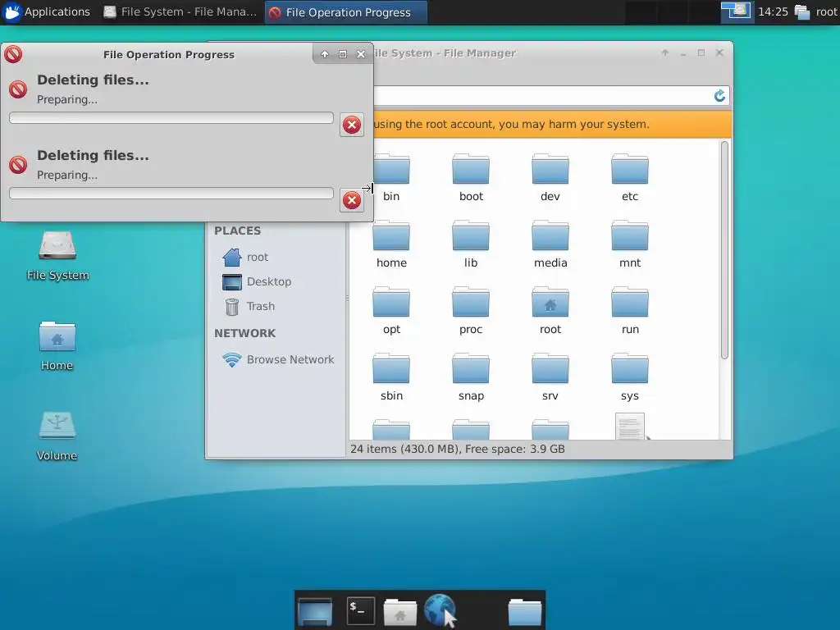The width and height of the screenshot is (840, 630).
Task: Switch to File System - File Manager taskbar item
Action: click(x=180, y=11)
